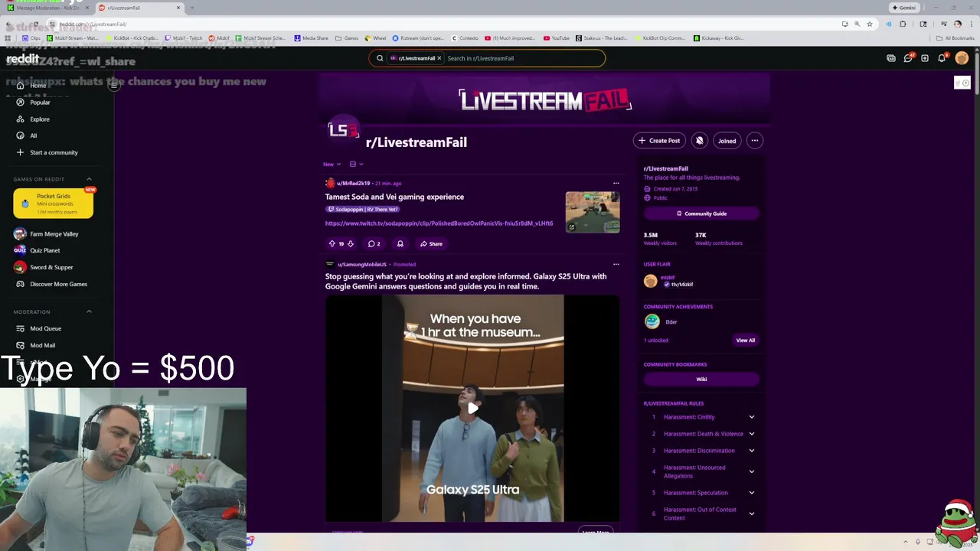Upvote the Tamest Soda and Vei post
Image resolution: width=980 pixels, height=551 pixels.
pyautogui.click(x=332, y=243)
